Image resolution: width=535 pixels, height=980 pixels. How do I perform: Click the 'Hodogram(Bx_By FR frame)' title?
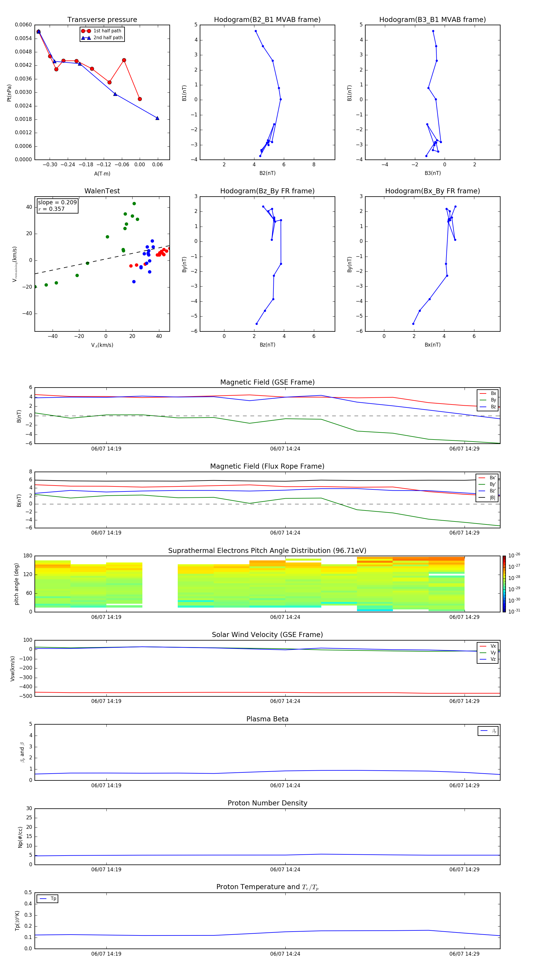pos(432,191)
